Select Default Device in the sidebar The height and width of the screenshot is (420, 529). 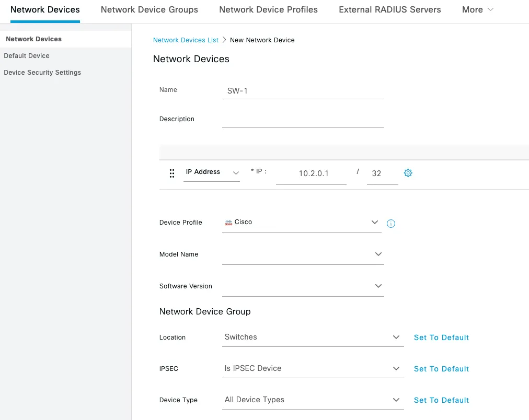click(26, 55)
